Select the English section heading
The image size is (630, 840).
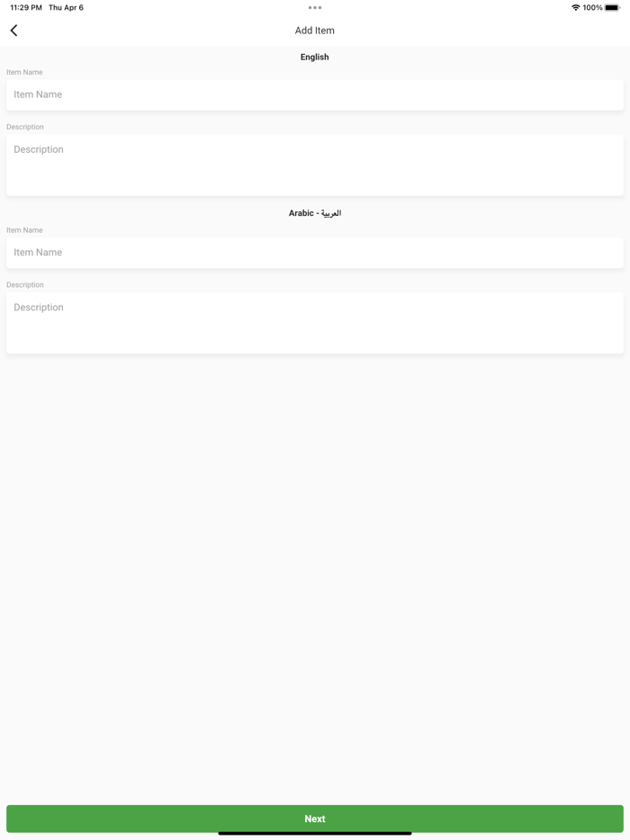click(315, 57)
